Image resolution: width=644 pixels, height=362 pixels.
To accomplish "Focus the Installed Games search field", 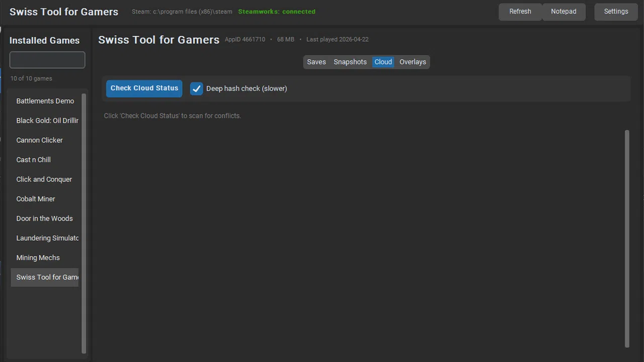I will click(x=47, y=60).
